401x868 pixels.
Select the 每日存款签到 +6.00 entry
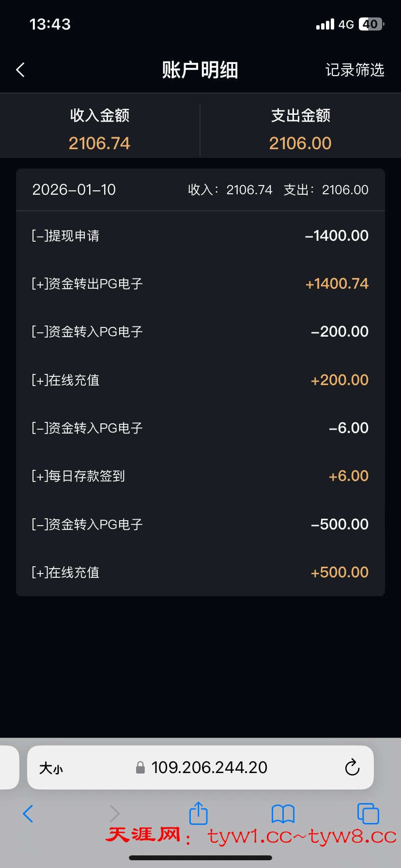click(x=200, y=476)
